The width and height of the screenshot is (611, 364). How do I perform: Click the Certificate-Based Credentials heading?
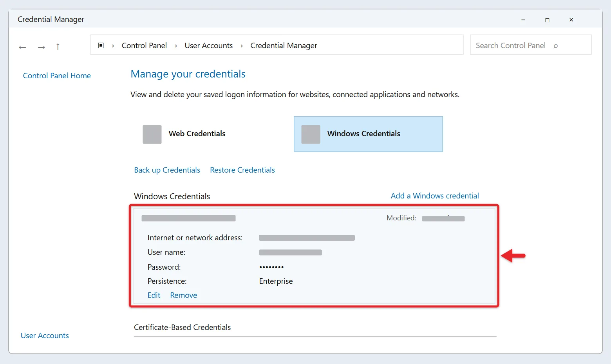tap(183, 327)
